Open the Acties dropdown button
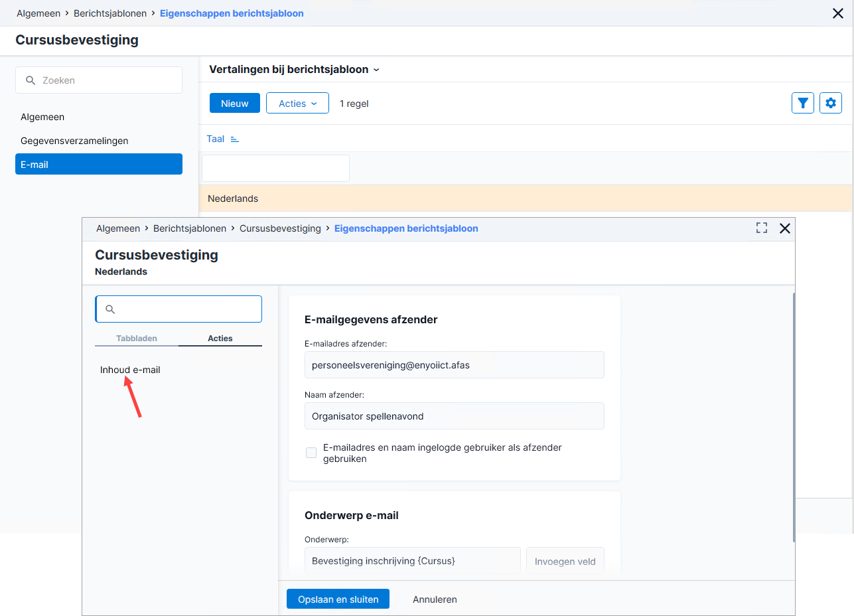The height and width of the screenshot is (616, 854). [x=297, y=103]
